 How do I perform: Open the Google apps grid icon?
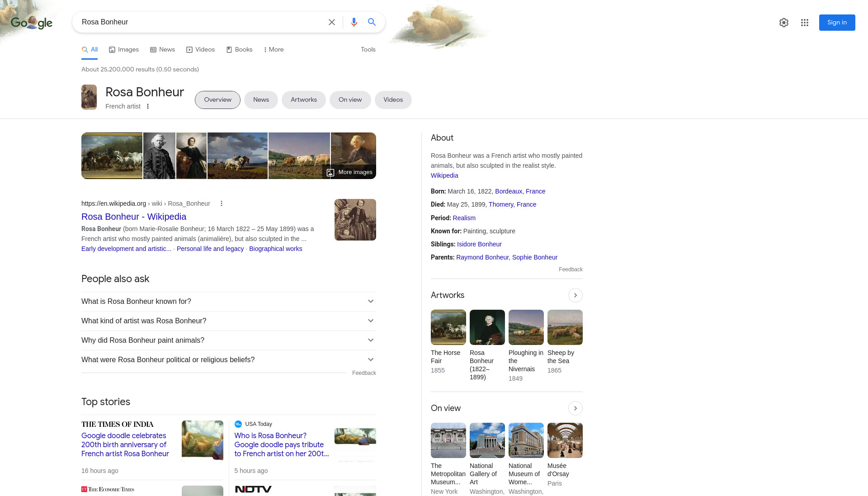coord(805,23)
